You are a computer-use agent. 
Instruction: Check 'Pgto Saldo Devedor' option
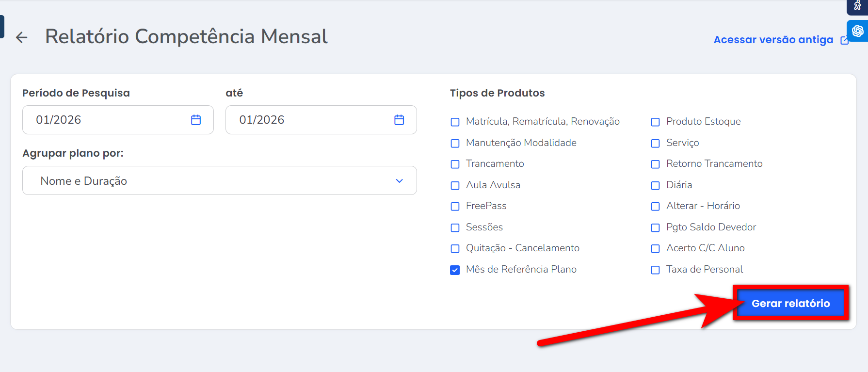pyautogui.click(x=655, y=228)
